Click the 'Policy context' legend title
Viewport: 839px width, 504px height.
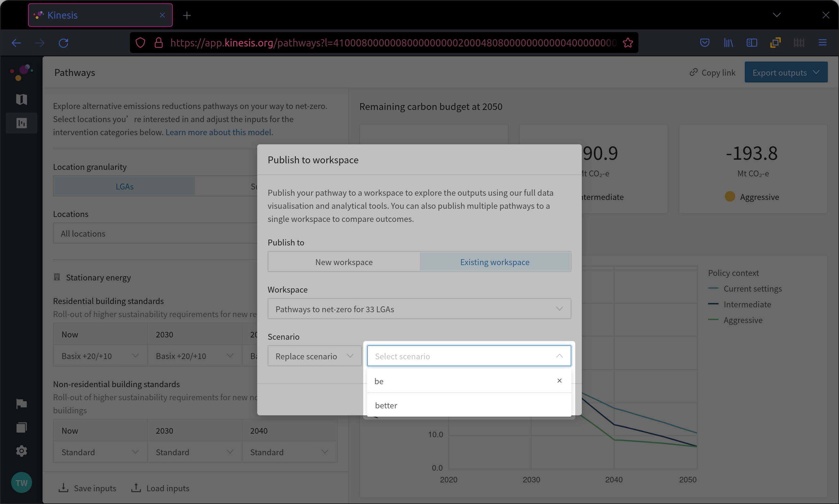pos(733,273)
